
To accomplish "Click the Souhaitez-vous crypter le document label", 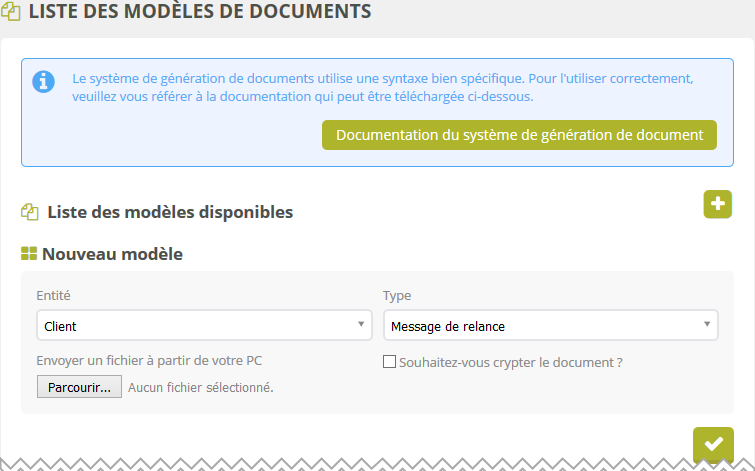I will click(510, 362).
